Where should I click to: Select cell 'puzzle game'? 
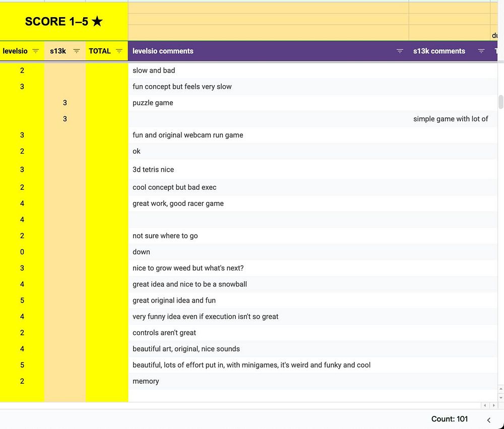269,103
